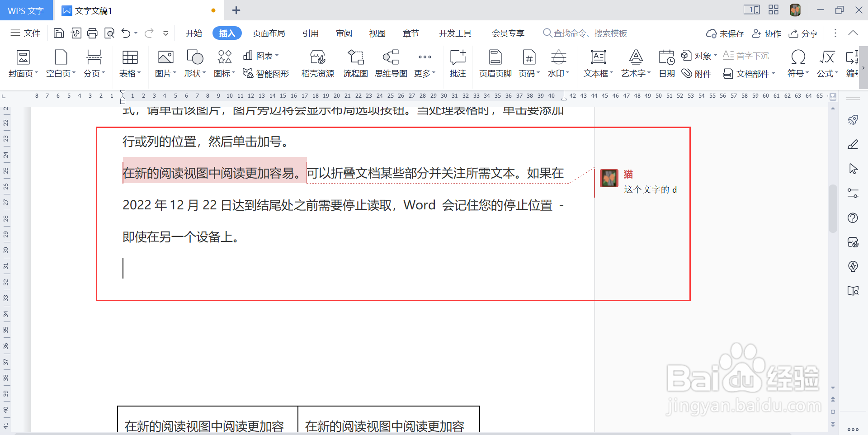Click the pen edit icon in sidebar
Viewport: 868px width, 435px height.
(x=853, y=144)
